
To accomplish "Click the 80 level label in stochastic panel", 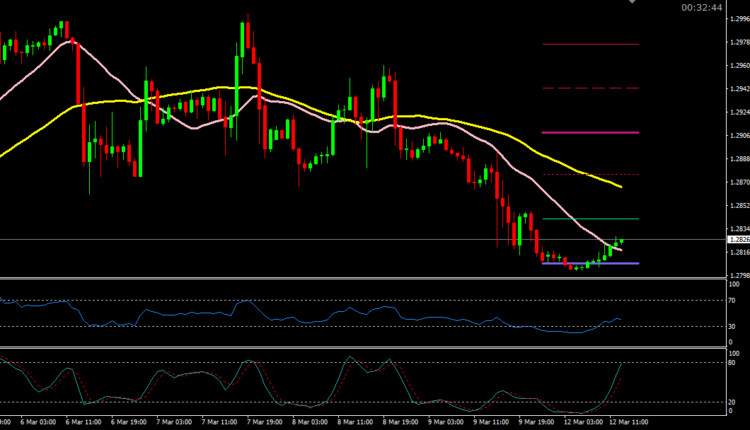I will coord(733,364).
